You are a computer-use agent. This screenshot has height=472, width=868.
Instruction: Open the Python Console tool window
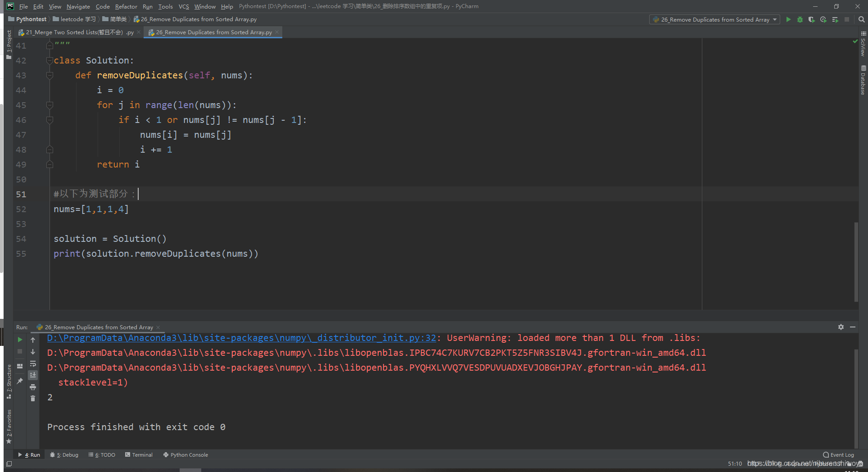click(185, 455)
